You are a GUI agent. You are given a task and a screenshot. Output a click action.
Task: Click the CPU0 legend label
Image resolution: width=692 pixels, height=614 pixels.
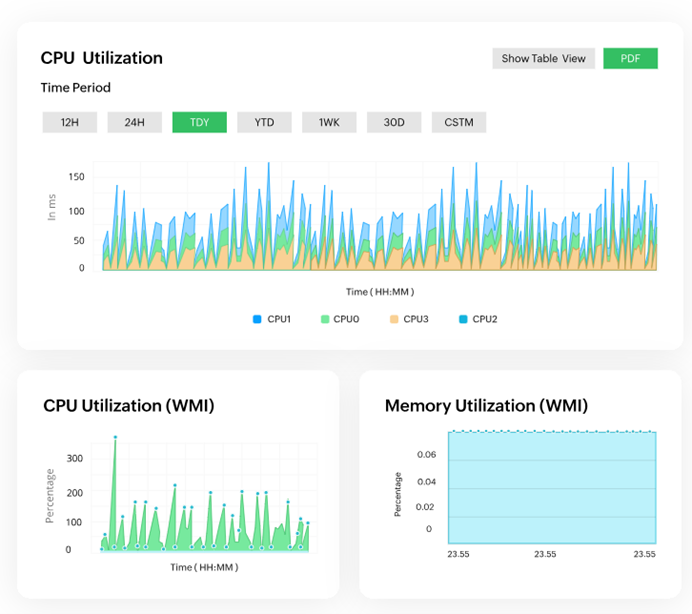[x=347, y=320]
